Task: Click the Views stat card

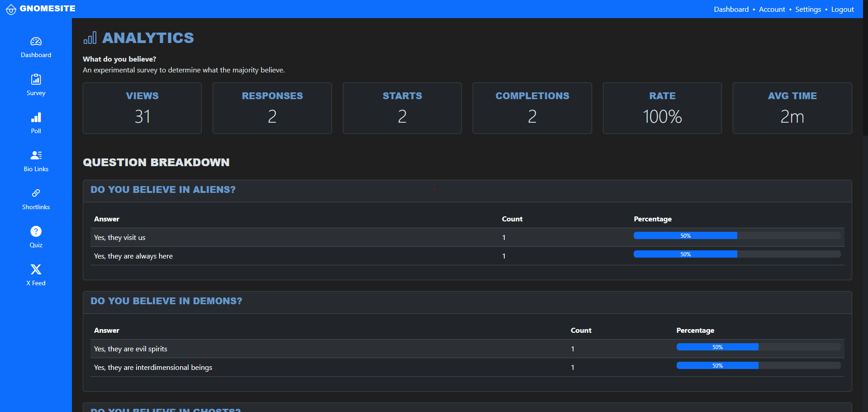Action: pyautogui.click(x=142, y=108)
